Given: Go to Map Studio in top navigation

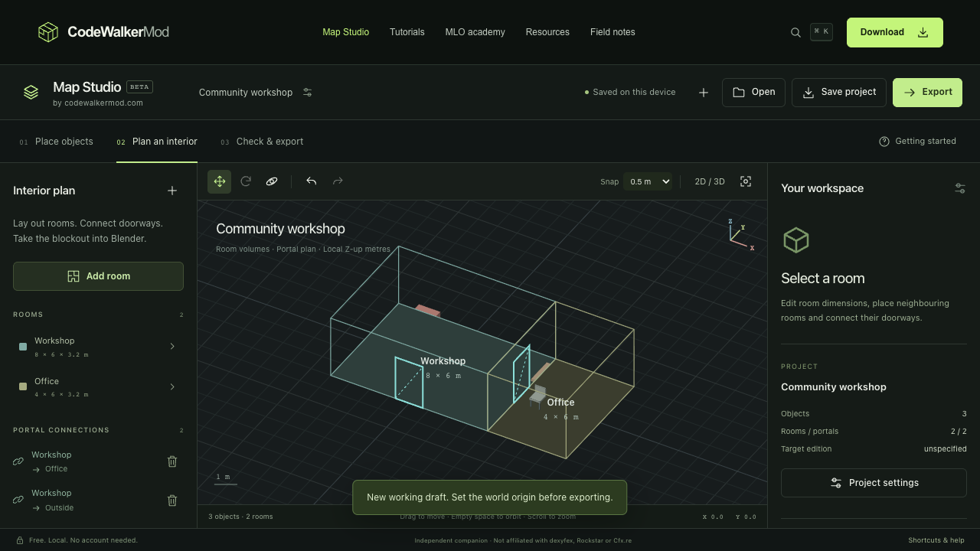Looking at the screenshot, I should [346, 32].
